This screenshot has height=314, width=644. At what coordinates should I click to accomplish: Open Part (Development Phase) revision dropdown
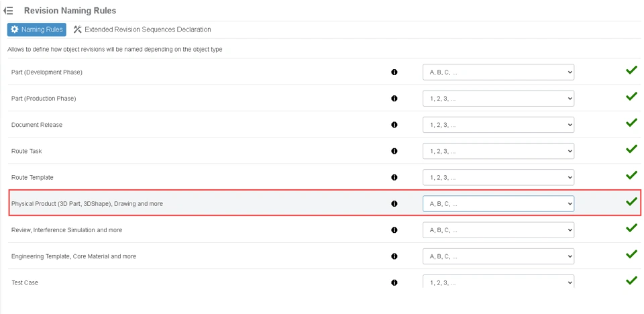(498, 72)
